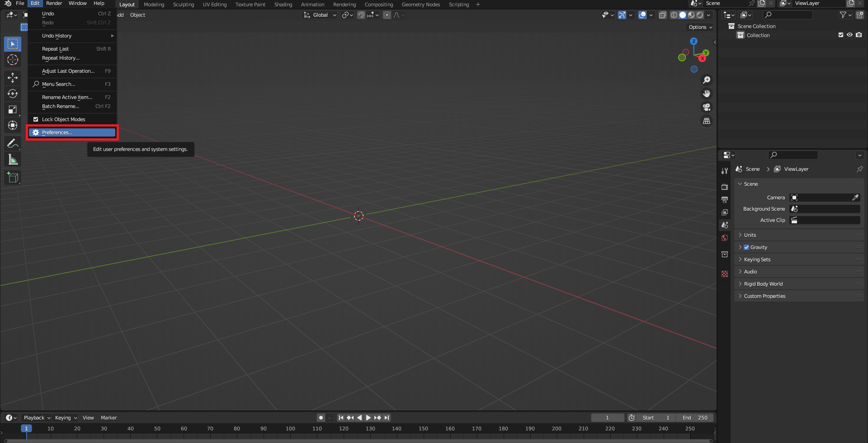Open the Collection properties tab
This screenshot has height=443, width=868.
click(x=725, y=254)
